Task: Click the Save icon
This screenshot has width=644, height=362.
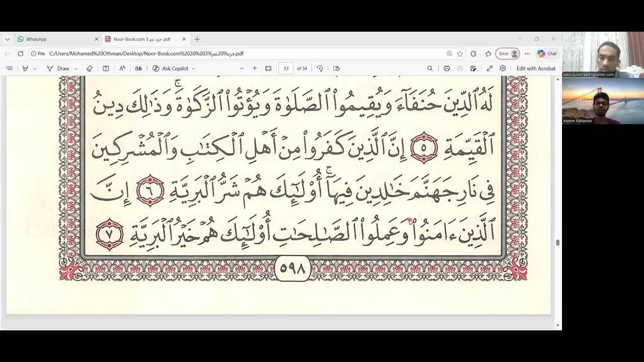Action: click(x=460, y=68)
